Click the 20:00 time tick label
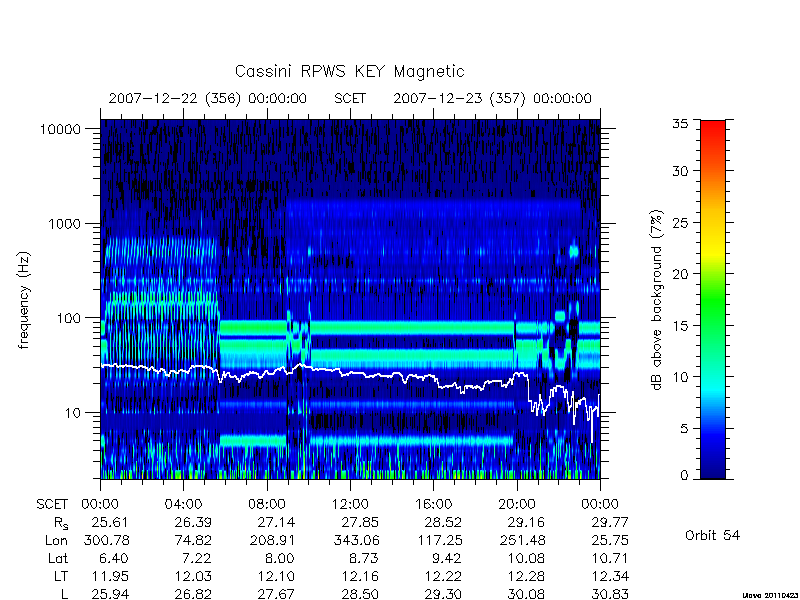The height and width of the screenshot is (600, 800). 517,505
